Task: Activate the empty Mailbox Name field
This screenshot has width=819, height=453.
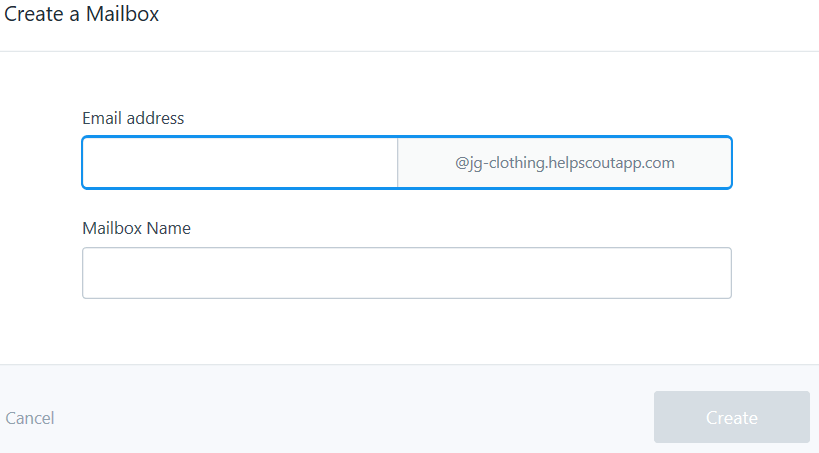Action: click(x=406, y=273)
